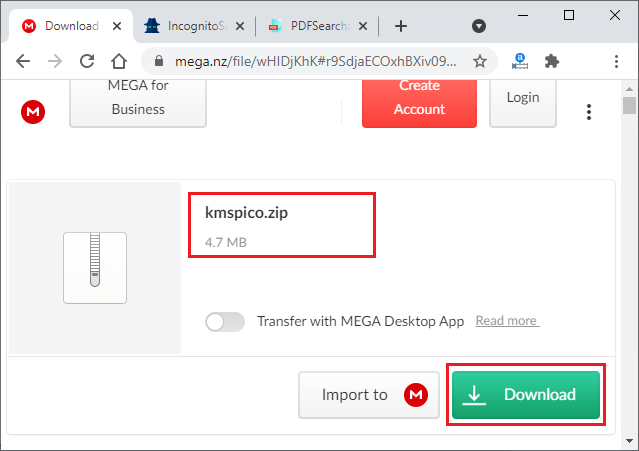This screenshot has height=451, width=639.
Task: Open the browser home page
Action: (x=119, y=62)
